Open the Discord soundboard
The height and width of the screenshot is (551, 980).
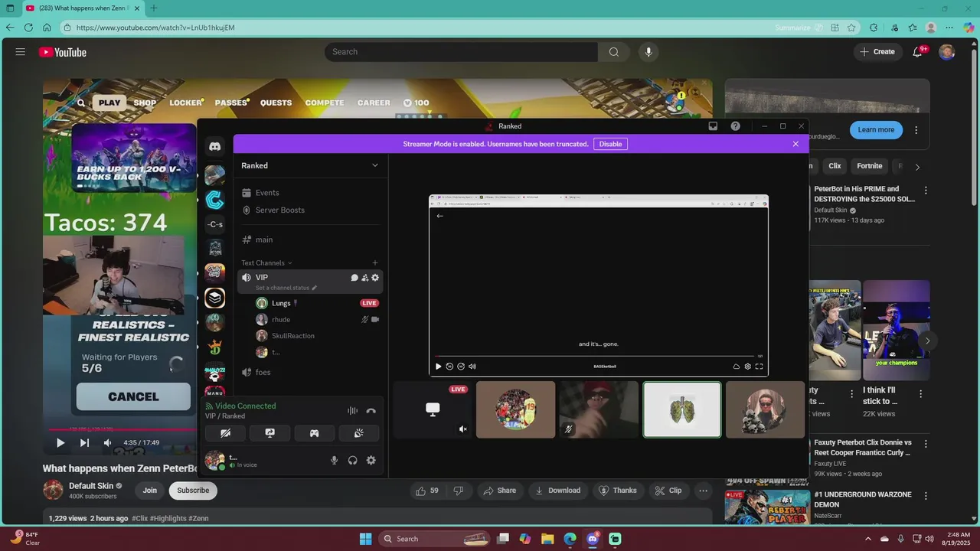358,433
